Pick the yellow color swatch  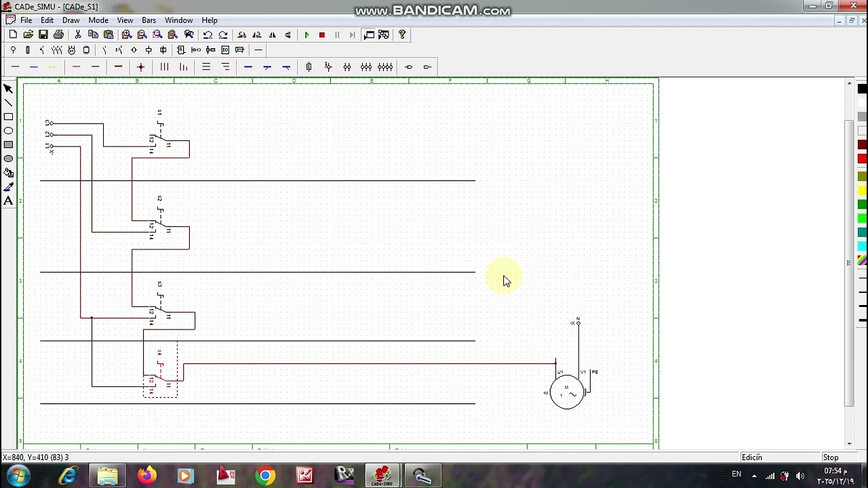[862, 190]
